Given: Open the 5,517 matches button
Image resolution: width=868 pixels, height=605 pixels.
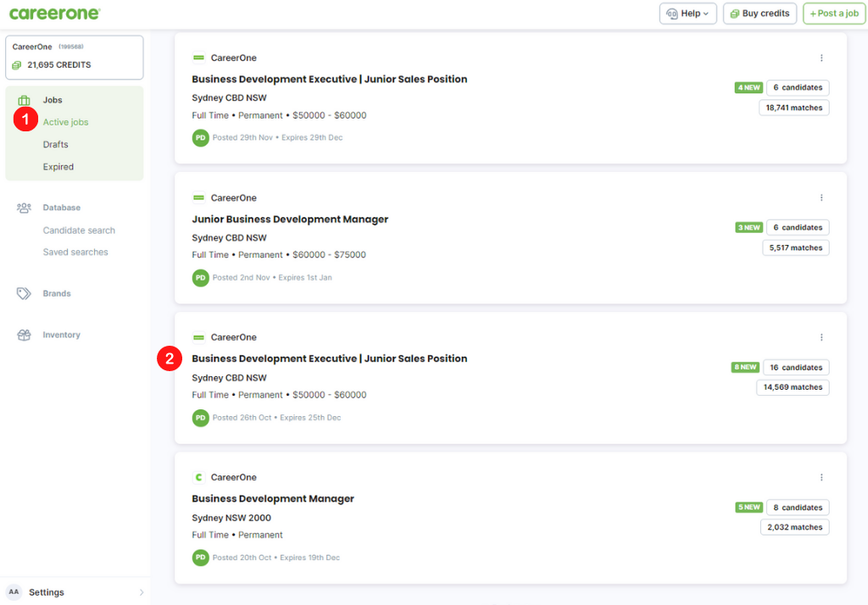Looking at the screenshot, I should (795, 247).
